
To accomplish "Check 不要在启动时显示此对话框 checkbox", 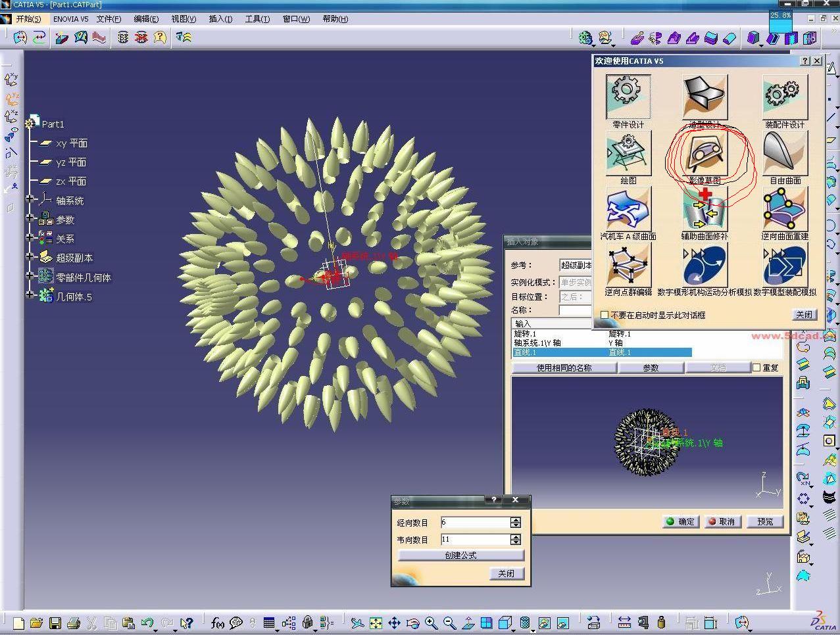I will [x=605, y=316].
